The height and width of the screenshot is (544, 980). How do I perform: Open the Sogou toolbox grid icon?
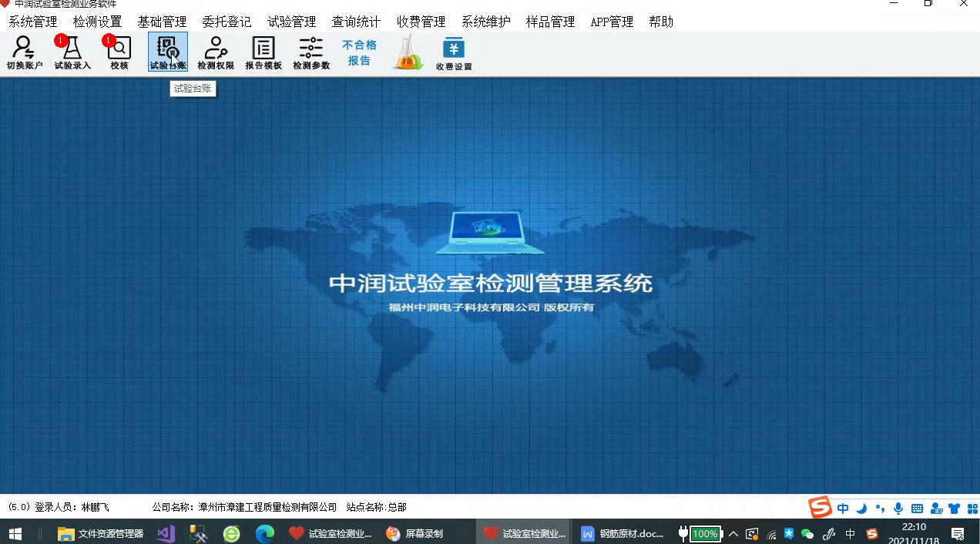972,509
